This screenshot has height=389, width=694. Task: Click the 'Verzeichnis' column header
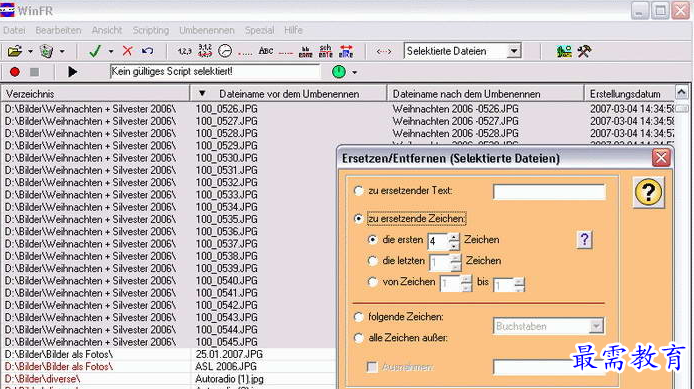pyautogui.click(x=95, y=94)
